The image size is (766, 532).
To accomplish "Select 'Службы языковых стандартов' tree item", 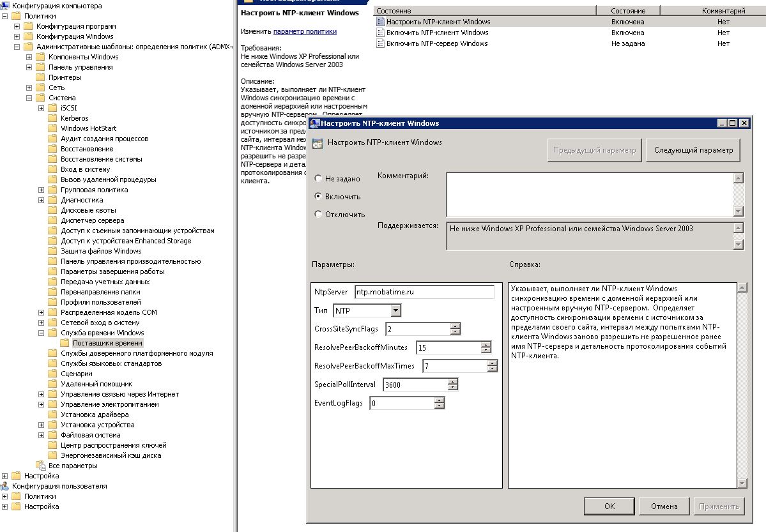I will coord(111,363).
